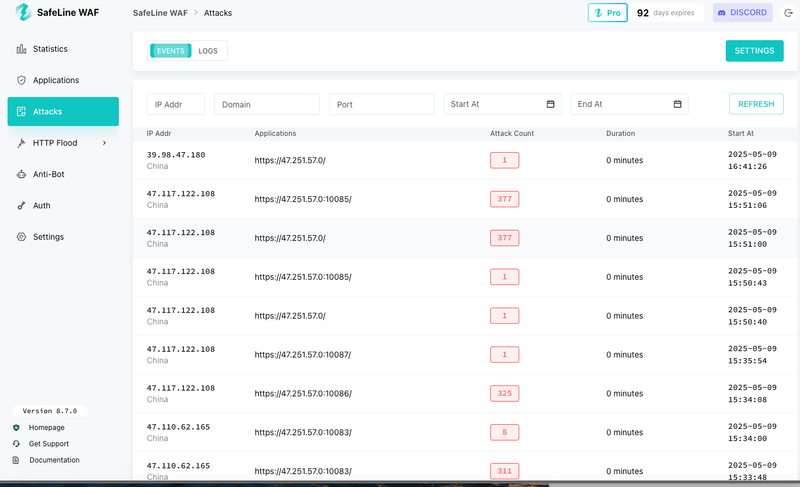Click the Anti-Bot robot icon
This screenshot has width=800, height=487.
point(21,174)
